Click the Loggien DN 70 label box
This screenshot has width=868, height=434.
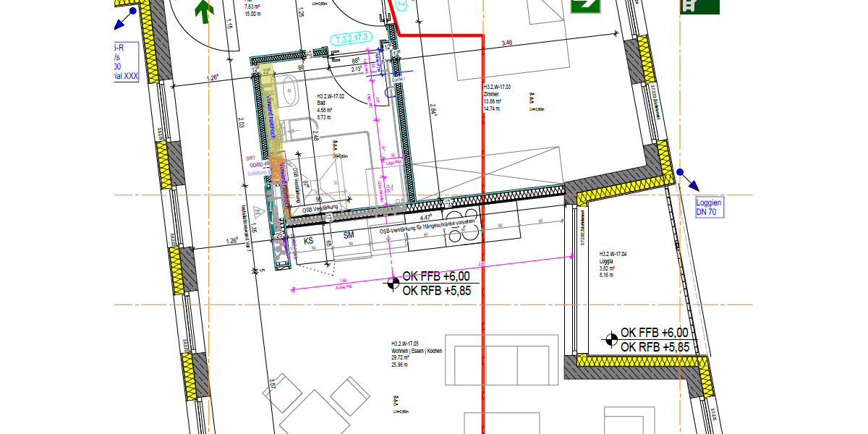tap(710, 208)
